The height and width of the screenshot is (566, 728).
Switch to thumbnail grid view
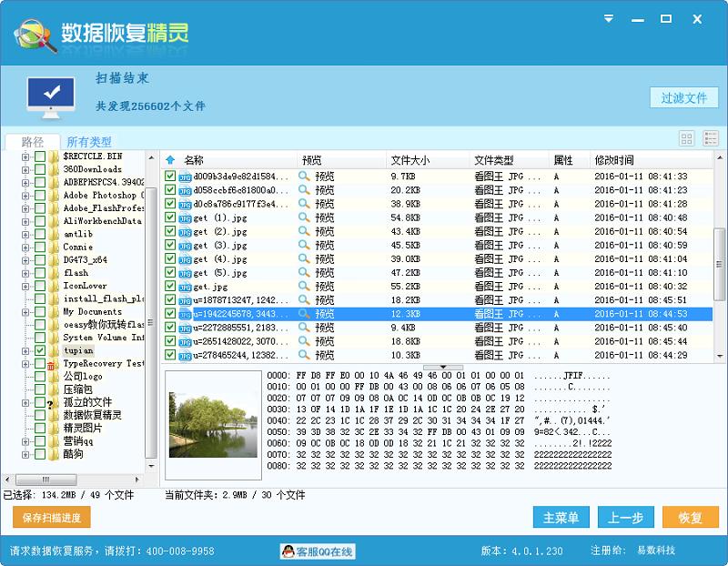pos(687,136)
